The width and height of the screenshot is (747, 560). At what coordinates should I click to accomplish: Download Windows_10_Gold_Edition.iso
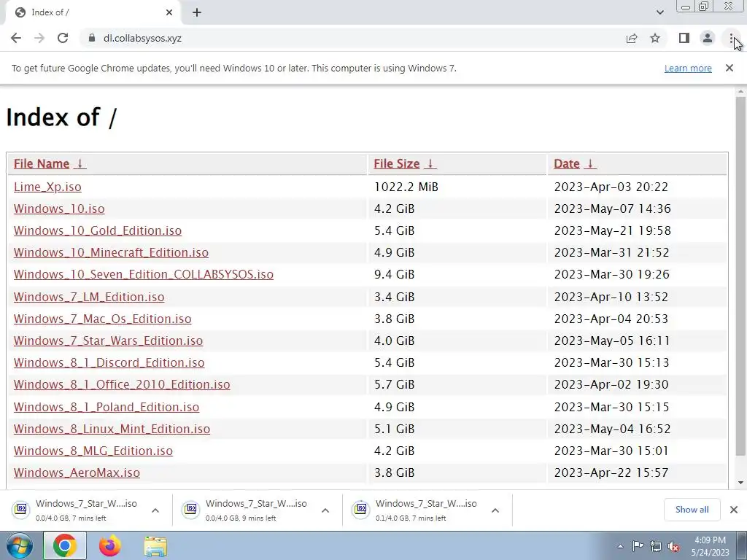click(98, 230)
